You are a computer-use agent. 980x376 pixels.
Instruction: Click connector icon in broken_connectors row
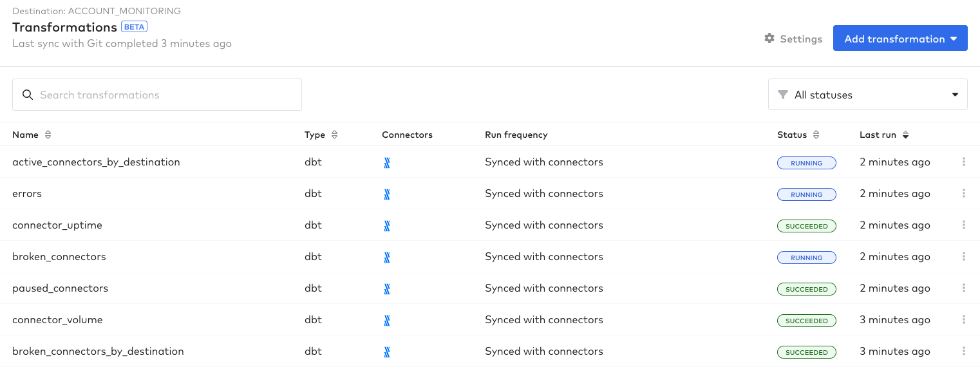tap(387, 258)
